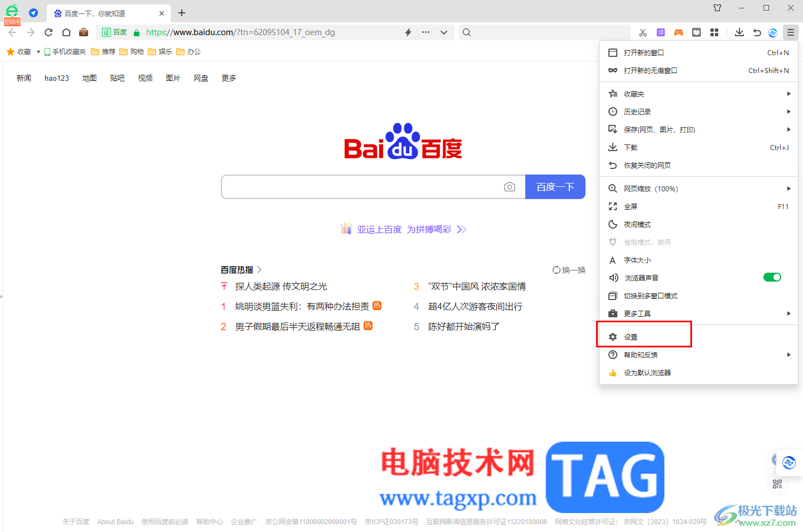Click the 换一换 refresh link
803x532 pixels.
coord(569,270)
